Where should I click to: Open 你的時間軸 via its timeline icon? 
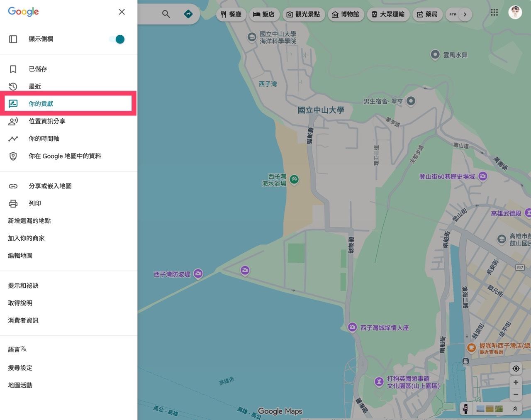pyautogui.click(x=13, y=139)
